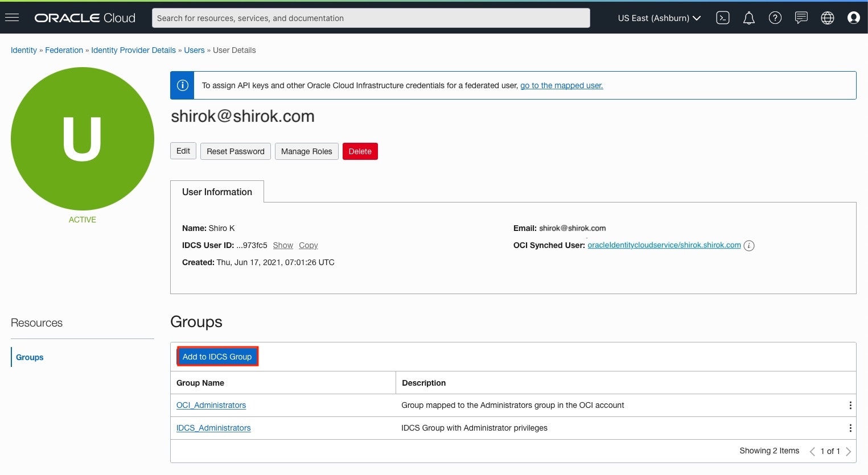The image size is (868, 475).
Task: Open the language globe icon
Action: tap(828, 18)
